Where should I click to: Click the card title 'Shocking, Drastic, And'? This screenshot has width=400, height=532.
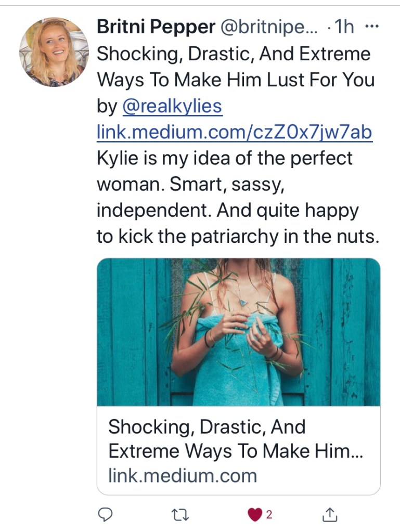(207, 427)
